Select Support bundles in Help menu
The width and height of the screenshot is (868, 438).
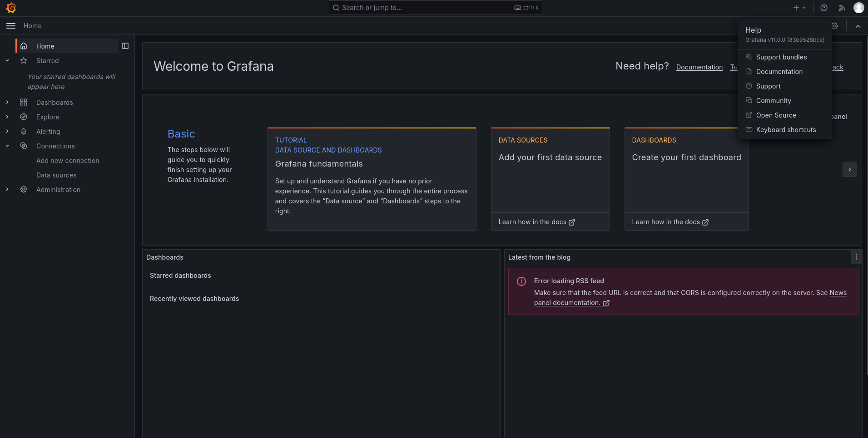(x=785, y=57)
